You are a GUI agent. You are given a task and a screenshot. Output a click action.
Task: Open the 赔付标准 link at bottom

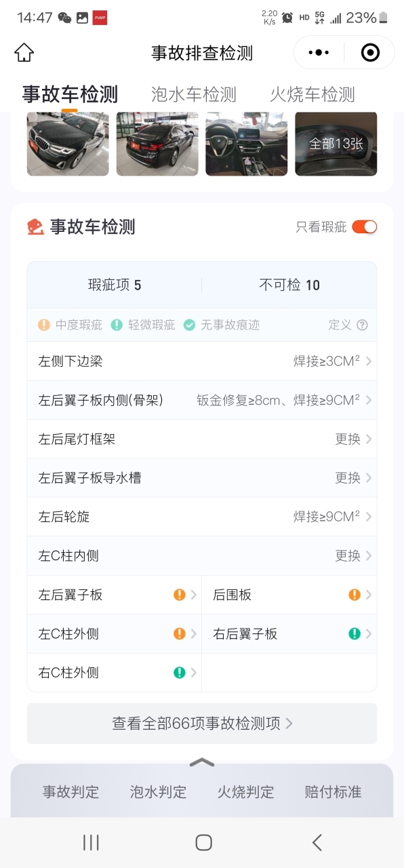click(x=333, y=792)
